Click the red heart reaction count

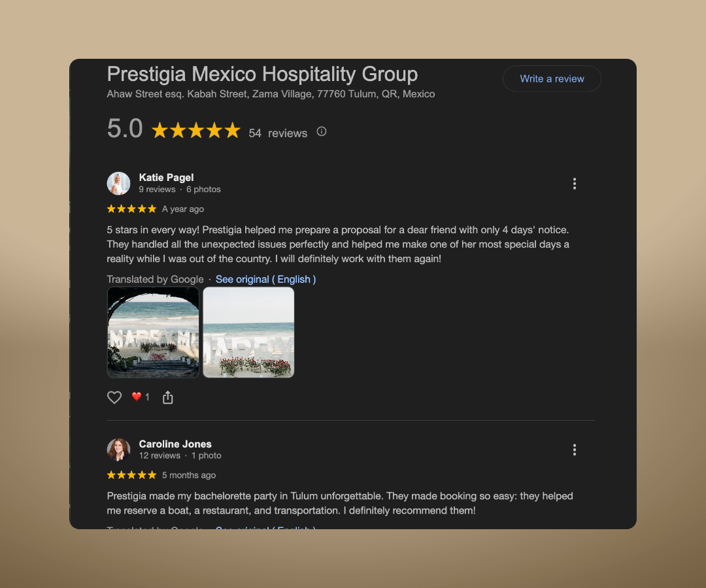coord(141,397)
